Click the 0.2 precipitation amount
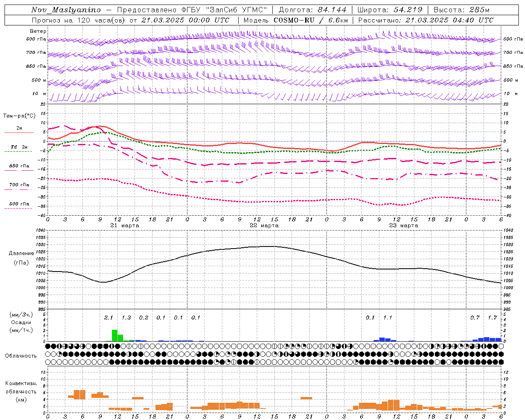The width and height of the screenshot is (525, 420). (x=144, y=317)
